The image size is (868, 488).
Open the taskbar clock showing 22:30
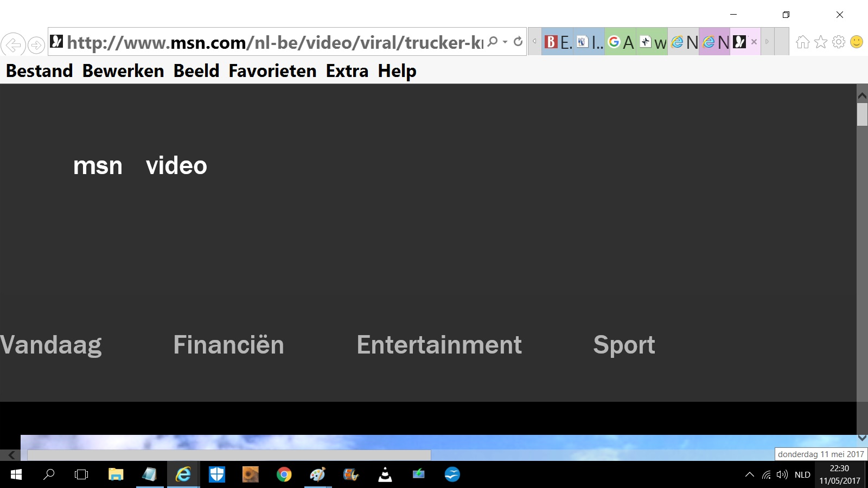(x=840, y=475)
